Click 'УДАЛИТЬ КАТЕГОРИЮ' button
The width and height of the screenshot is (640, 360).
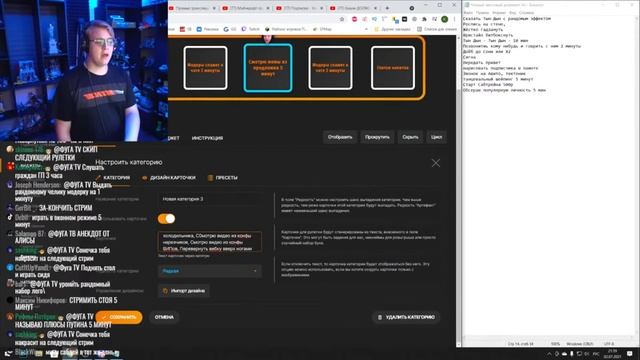click(x=406, y=317)
